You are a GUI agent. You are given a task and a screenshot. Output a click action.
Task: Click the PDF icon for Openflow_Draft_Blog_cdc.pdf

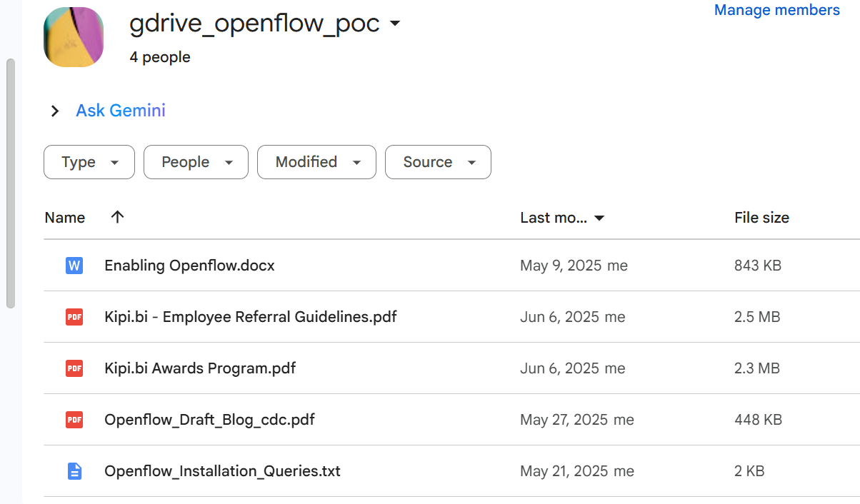click(74, 420)
